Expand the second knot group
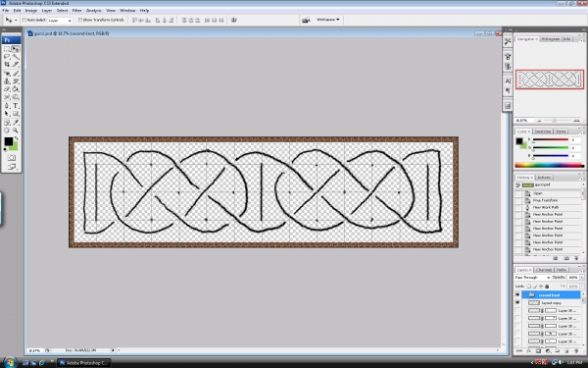 click(x=524, y=294)
